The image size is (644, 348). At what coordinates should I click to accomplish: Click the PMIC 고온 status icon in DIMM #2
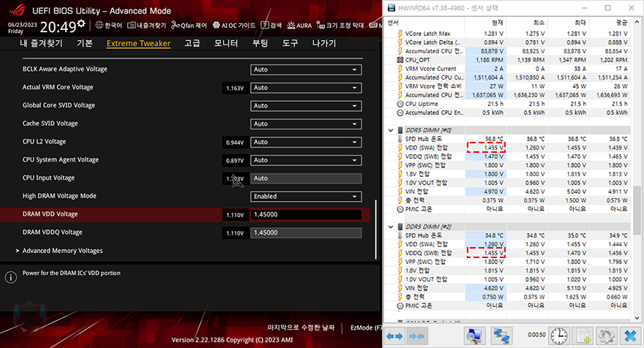pyautogui.click(x=400, y=306)
